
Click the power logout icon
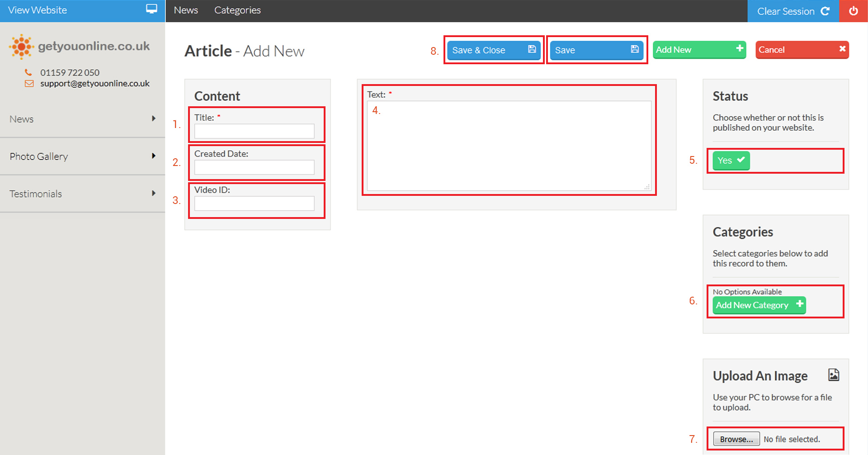[x=854, y=11]
